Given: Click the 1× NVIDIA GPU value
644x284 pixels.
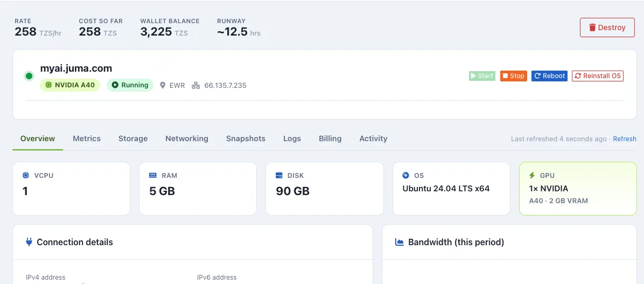Looking at the screenshot, I should point(549,189).
